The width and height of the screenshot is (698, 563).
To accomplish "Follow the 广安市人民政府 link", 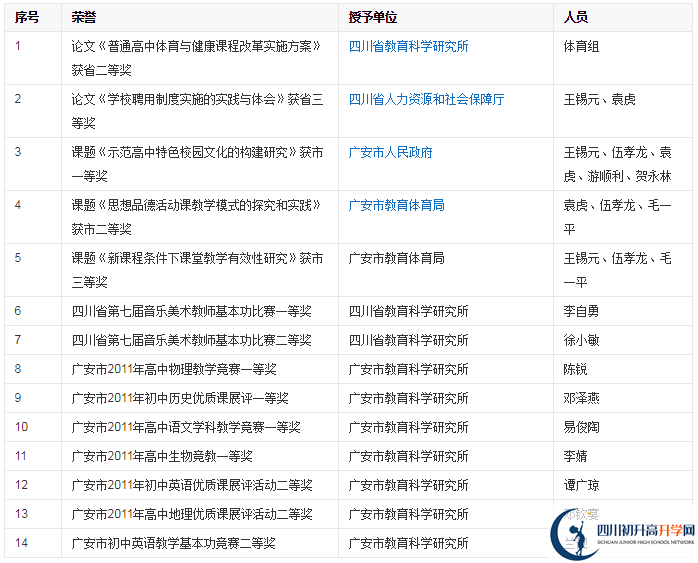I will pyautogui.click(x=390, y=152).
